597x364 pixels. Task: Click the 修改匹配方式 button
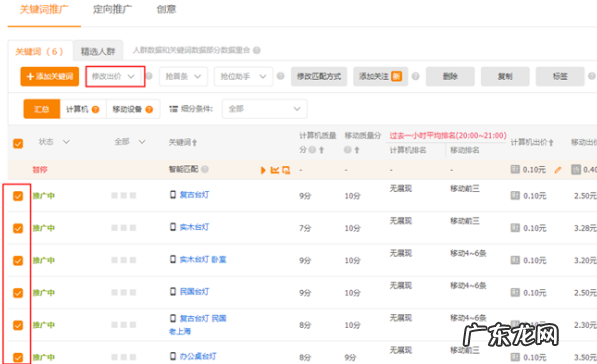[319, 77]
